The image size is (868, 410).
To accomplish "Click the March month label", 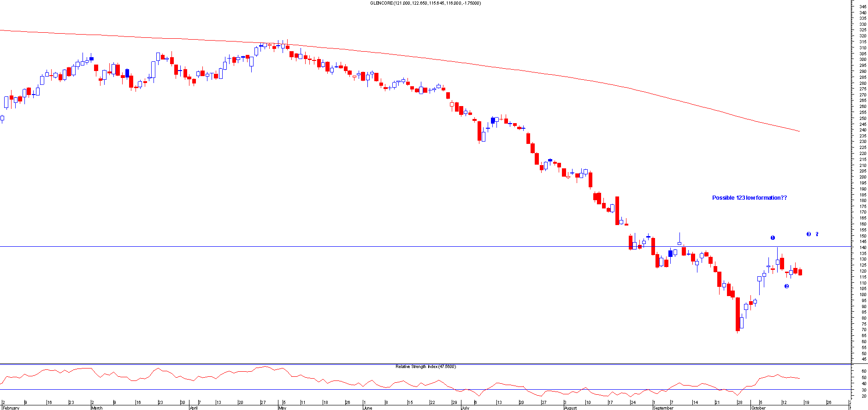I will pos(97,408).
